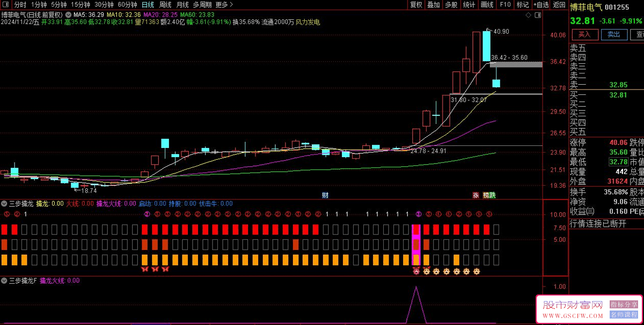Open the 更多 periods dropdown

[x=224, y=5]
